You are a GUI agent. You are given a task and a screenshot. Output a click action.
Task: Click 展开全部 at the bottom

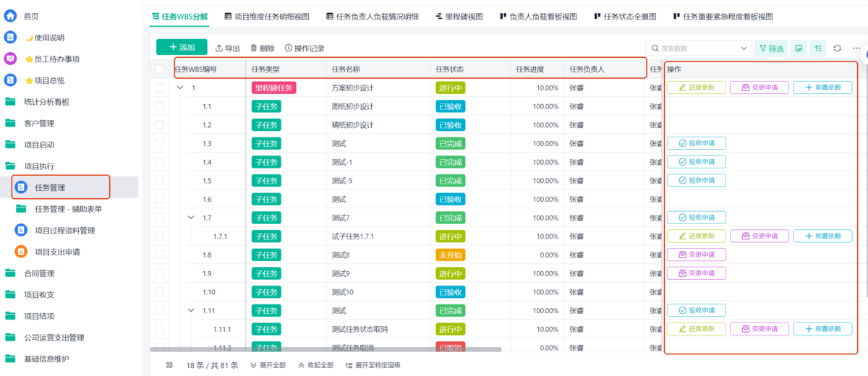click(268, 365)
